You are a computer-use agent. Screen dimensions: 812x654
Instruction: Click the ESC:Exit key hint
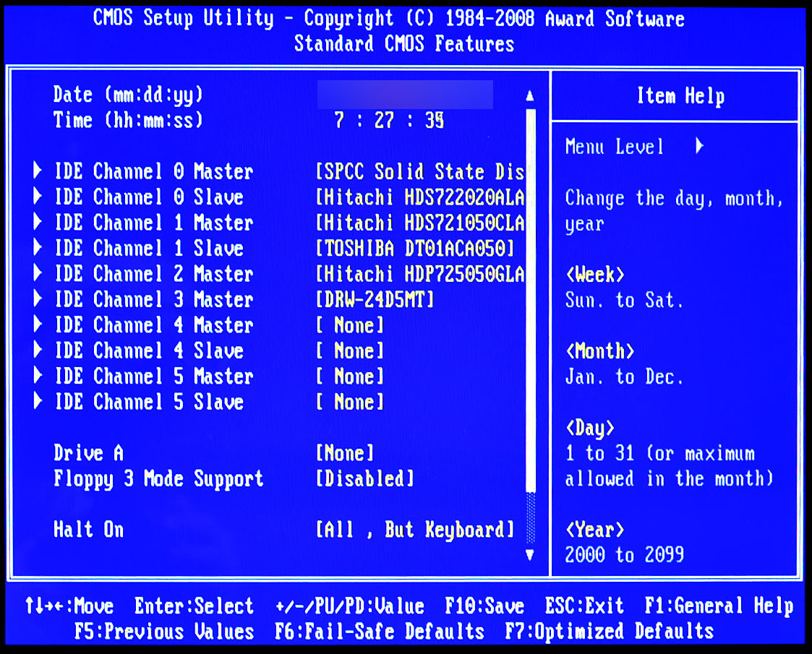pos(584,606)
